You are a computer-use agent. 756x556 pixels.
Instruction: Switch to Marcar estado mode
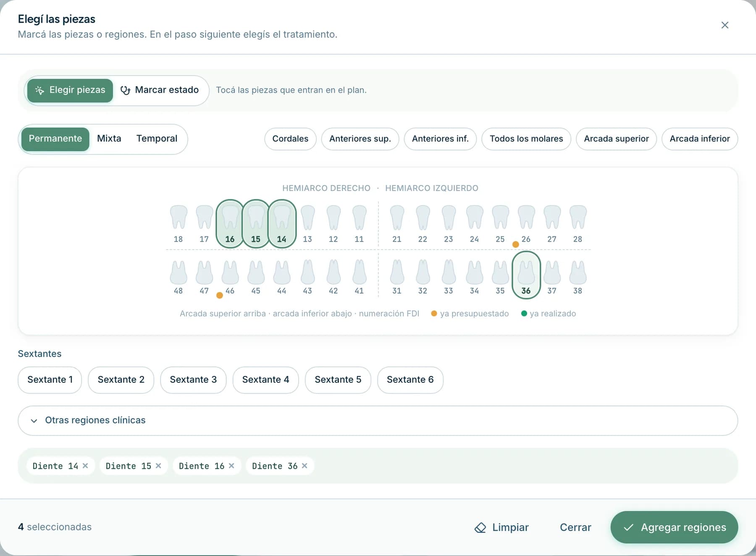[160, 90]
